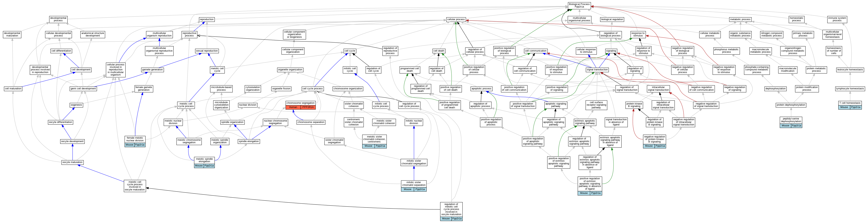Click the 'biological regulation' node
868x223 pixels.
[x=612, y=19]
